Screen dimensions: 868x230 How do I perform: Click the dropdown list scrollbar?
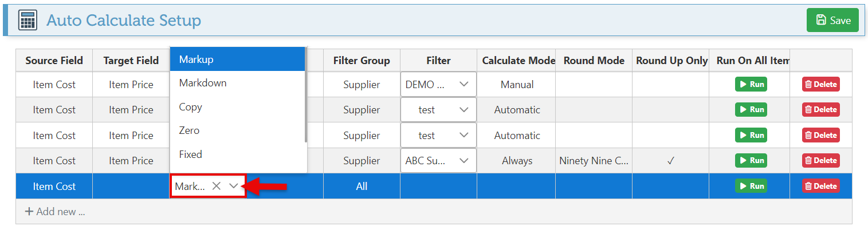(305, 94)
